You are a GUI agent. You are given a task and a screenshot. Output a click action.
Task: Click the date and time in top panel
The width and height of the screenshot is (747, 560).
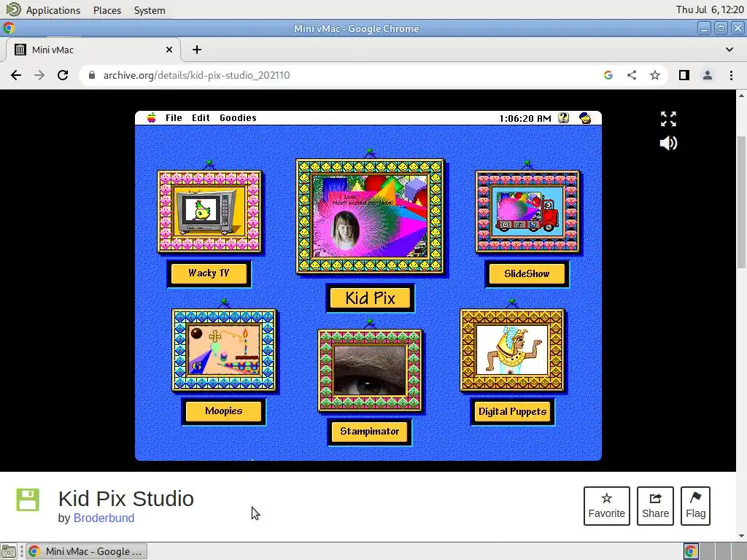709,9
